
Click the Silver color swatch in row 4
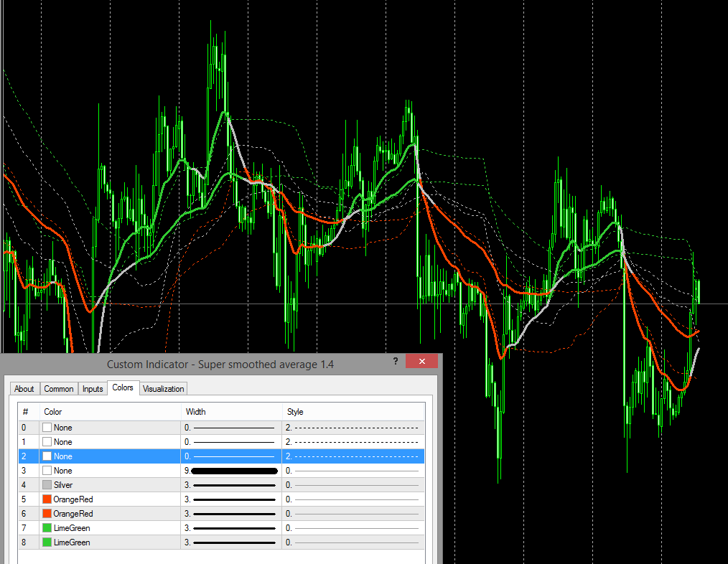(x=47, y=485)
